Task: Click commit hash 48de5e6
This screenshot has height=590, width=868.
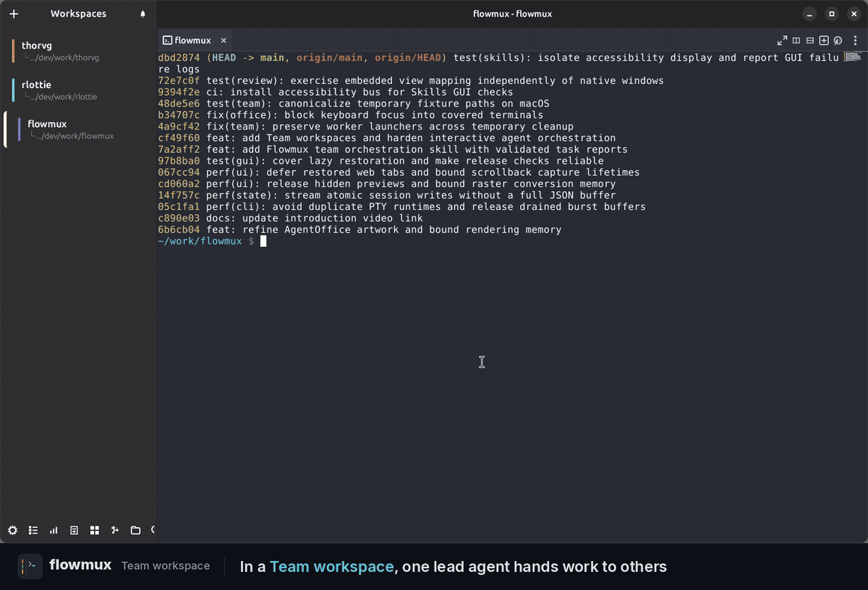Action: tap(179, 104)
